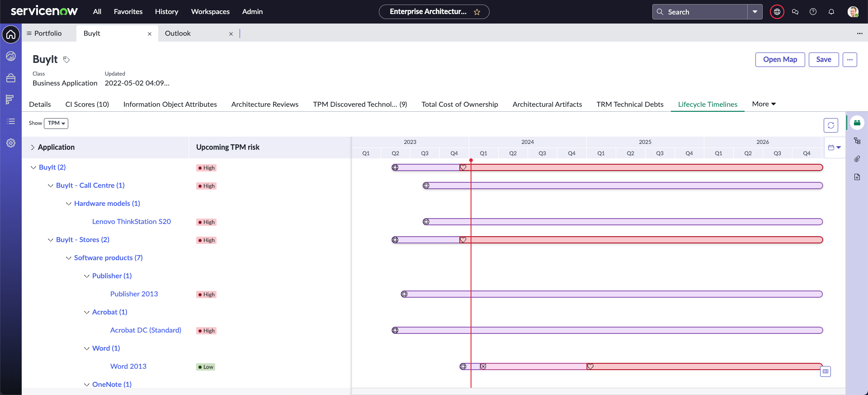
Task: Click the globe scope icon in header
Action: [x=777, y=12]
